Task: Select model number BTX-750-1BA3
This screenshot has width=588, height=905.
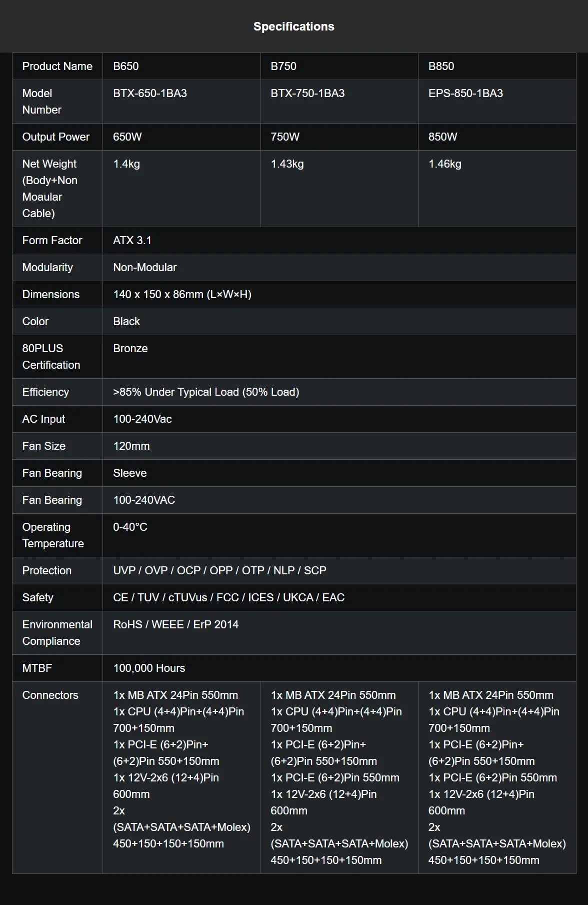Action: (x=307, y=93)
